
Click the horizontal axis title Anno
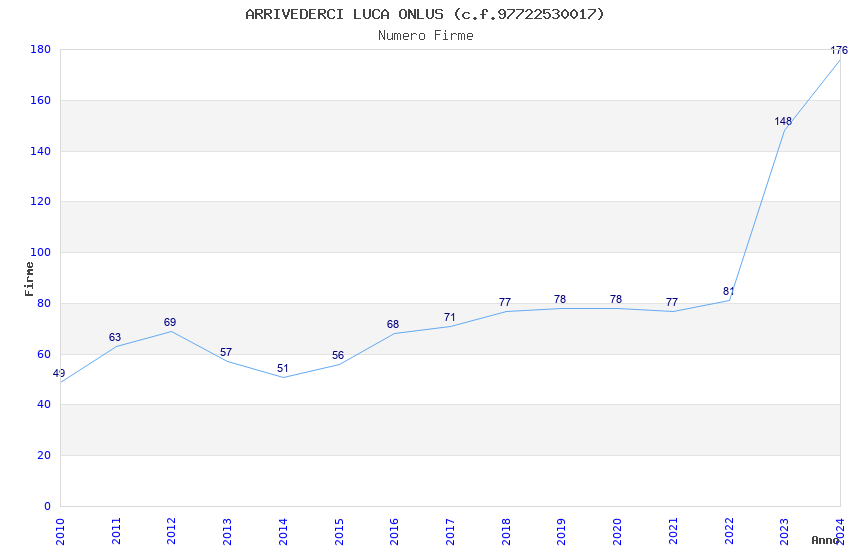pos(825,540)
